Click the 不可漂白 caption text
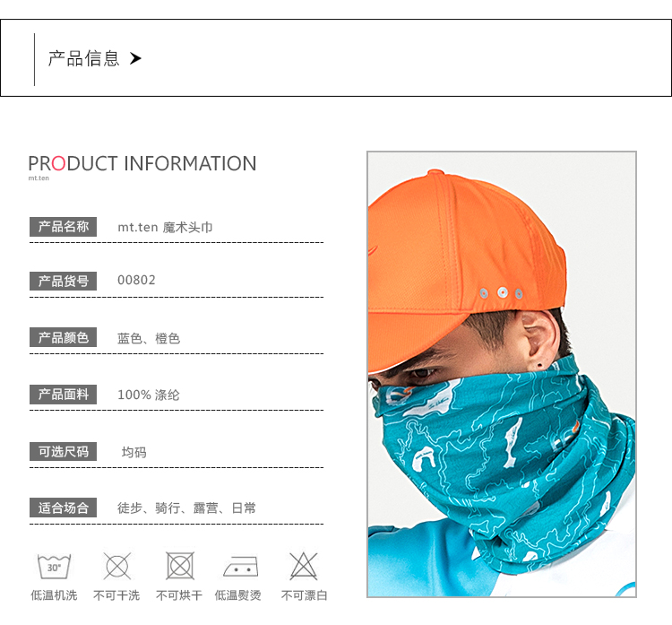This screenshot has width=672, height=625. point(304,595)
